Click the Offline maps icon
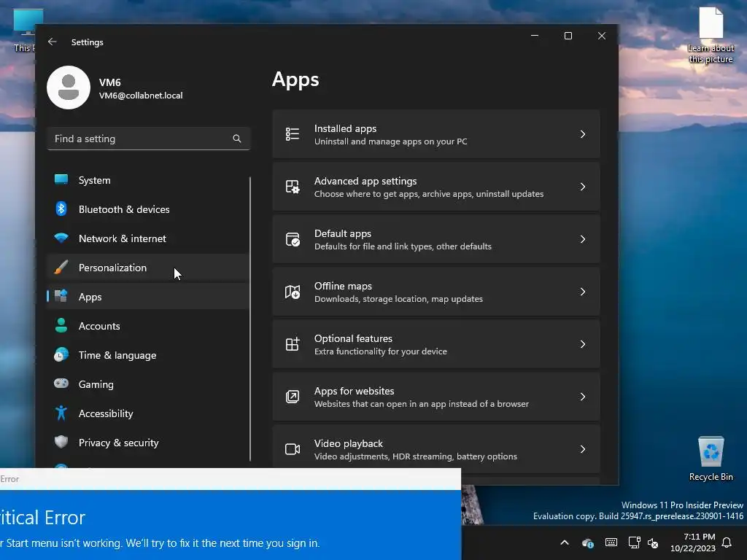This screenshot has width=747, height=560. click(x=293, y=292)
